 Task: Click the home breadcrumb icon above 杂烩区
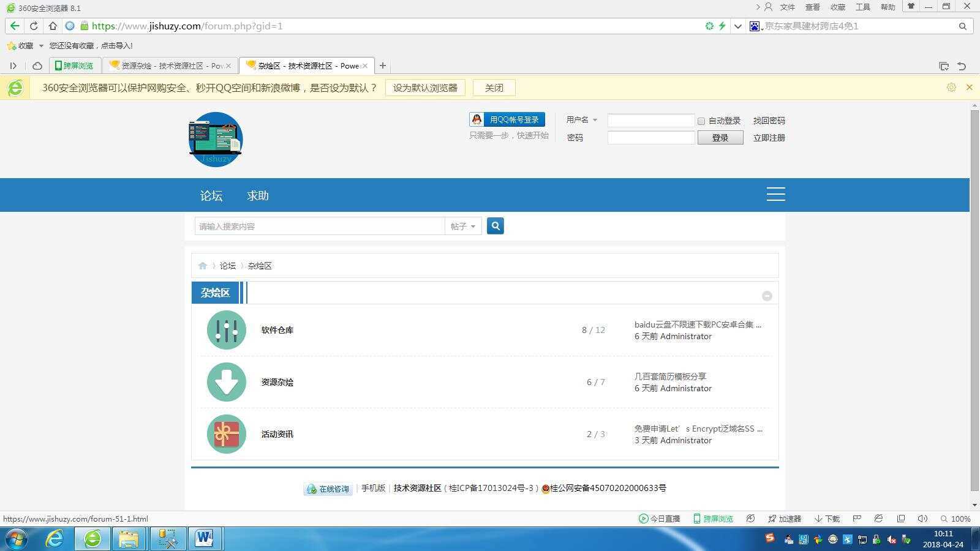click(x=203, y=265)
